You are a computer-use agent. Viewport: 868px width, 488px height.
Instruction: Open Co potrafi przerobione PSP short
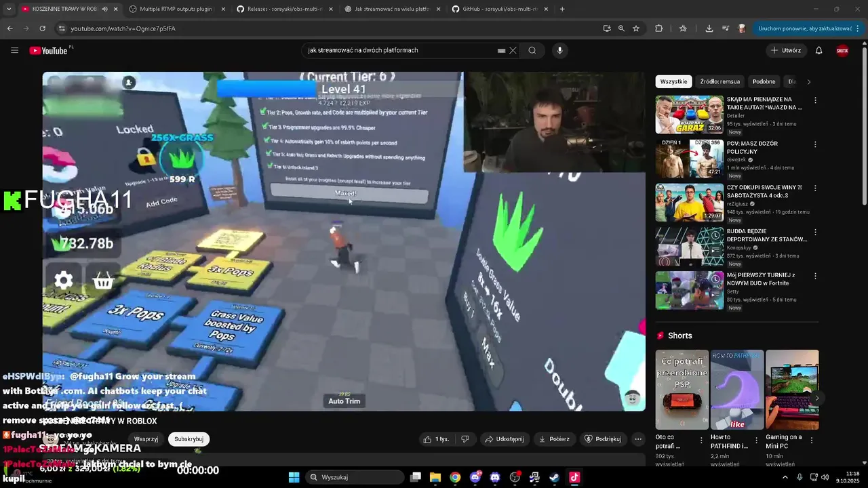(x=682, y=390)
